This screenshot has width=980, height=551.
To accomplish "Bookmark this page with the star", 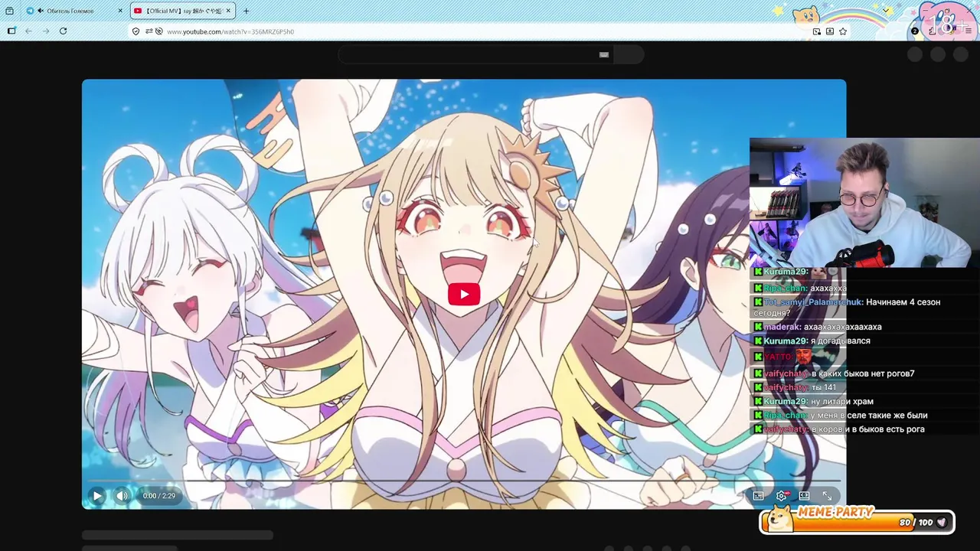I will [842, 31].
